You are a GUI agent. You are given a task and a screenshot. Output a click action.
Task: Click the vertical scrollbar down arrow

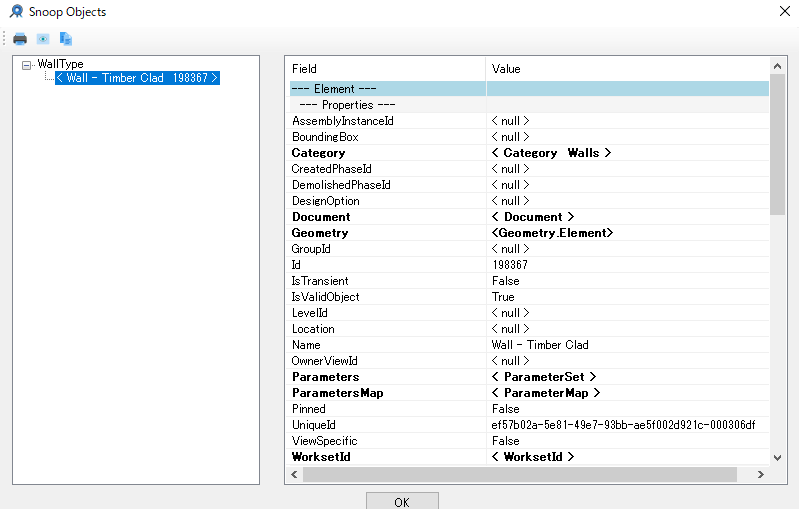point(778,458)
